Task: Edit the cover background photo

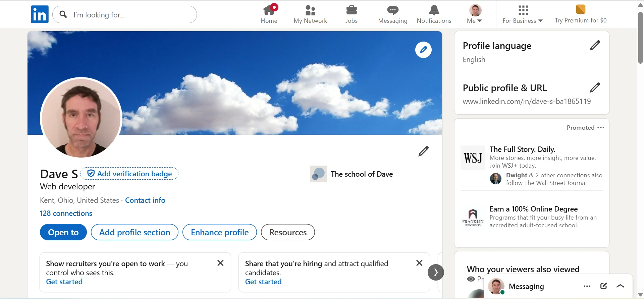Action: [x=423, y=50]
